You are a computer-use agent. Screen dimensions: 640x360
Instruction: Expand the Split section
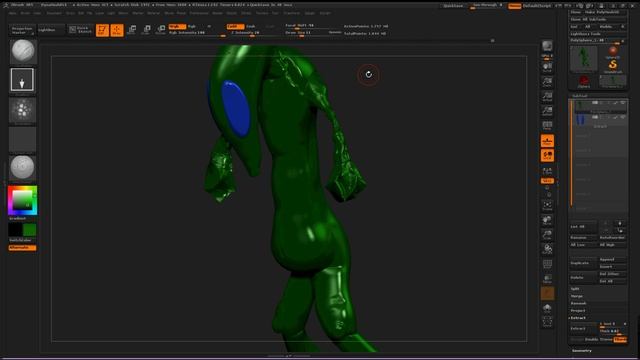[575, 289]
